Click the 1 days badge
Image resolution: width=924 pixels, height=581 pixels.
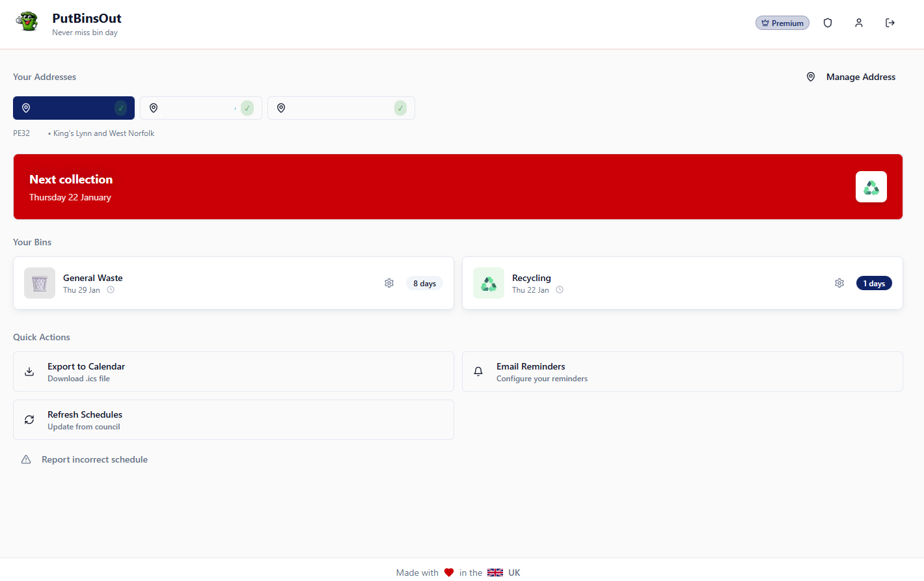[x=874, y=283]
